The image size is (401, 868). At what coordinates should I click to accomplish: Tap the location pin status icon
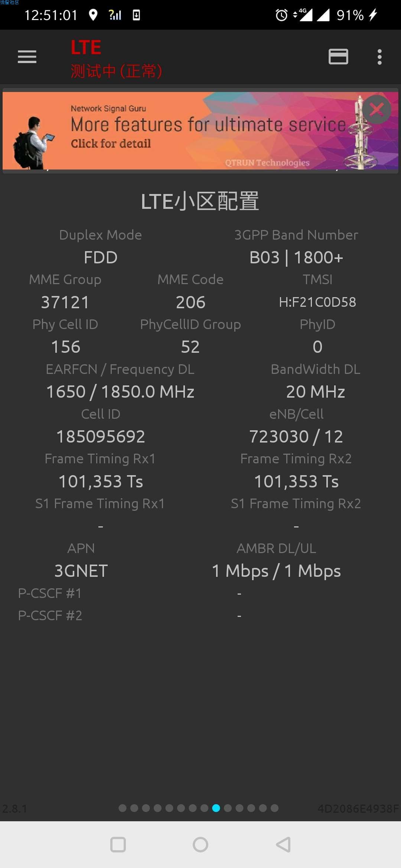pos(93,15)
